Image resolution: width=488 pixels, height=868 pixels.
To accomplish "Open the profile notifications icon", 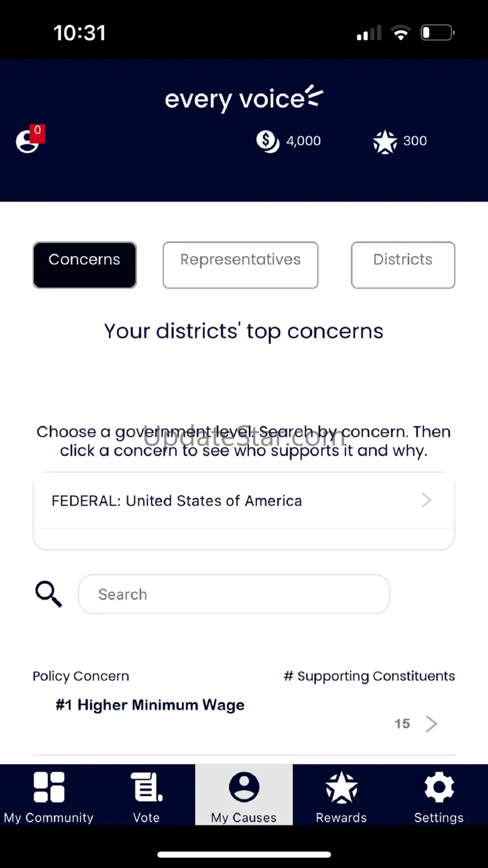I will [x=27, y=141].
